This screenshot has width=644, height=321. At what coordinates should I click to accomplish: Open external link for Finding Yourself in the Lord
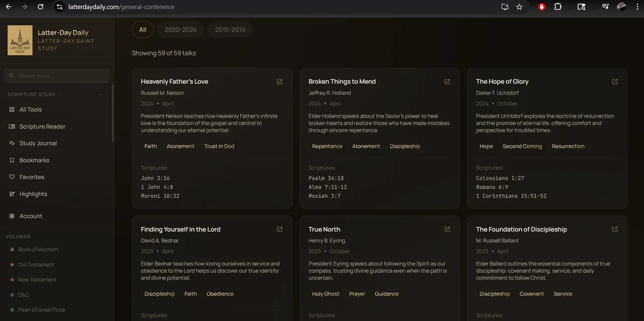pyautogui.click(x=280, y=229)
